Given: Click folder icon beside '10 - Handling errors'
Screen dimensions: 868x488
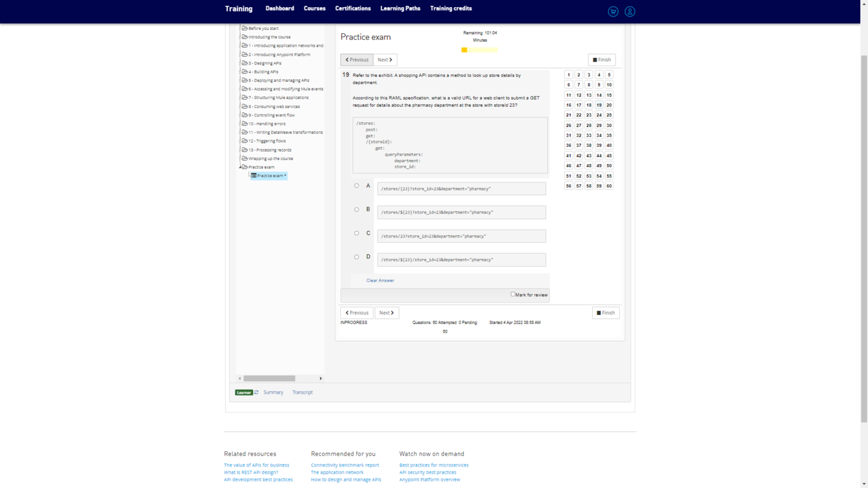Looking at the screenshot, I should (x=245, y=124).
